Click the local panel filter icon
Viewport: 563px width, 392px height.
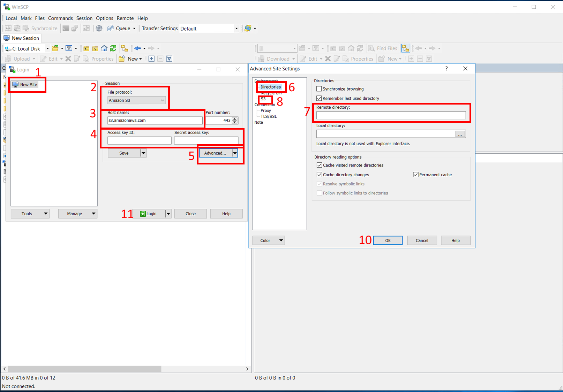pyautogui.click(x=69, y=48)
